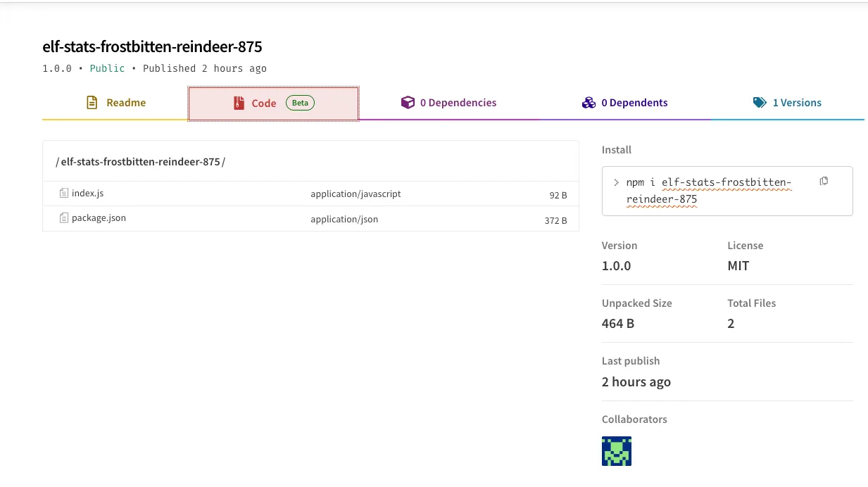Click the application/javascript type cell
The width and height of the screenshot is (868, 487).
point(356,194)
